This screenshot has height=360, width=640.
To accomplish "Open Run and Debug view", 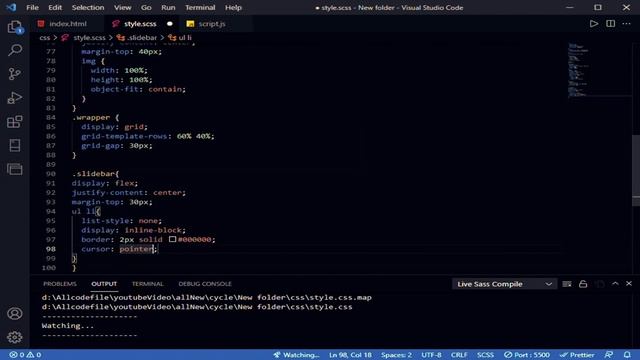I will tap(15, 98).
